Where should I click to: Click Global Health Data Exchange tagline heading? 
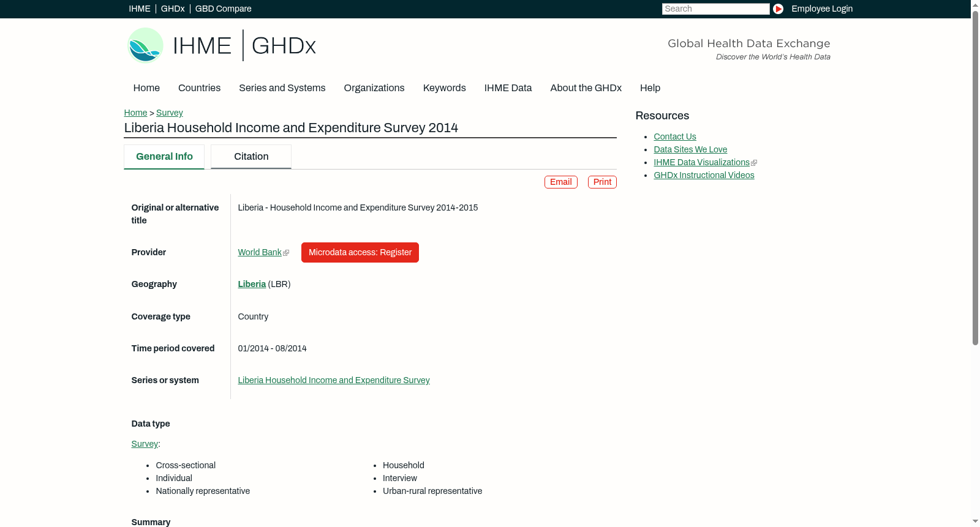click(748, 43)
